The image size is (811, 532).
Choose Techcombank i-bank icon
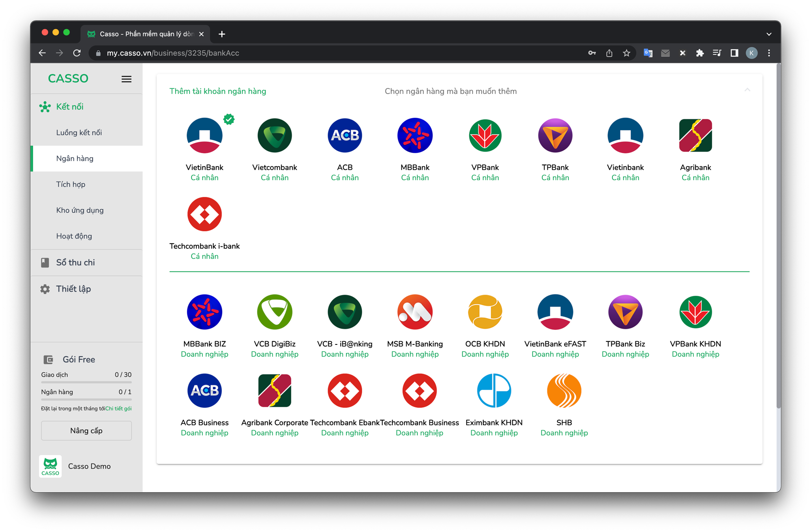pos(204,214)
